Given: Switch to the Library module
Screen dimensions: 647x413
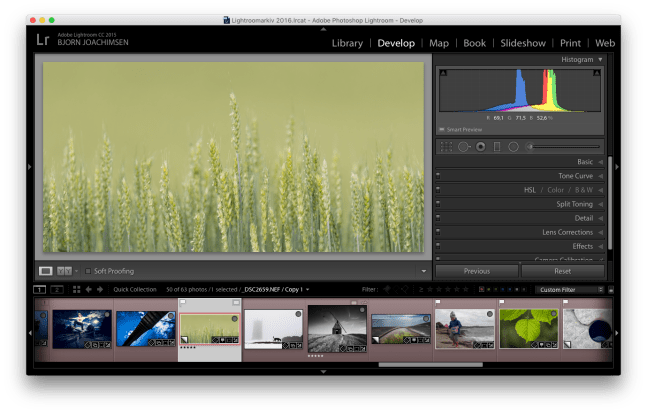Looking at the screenshot, I should pyautogui.click(x=347, y=43).
